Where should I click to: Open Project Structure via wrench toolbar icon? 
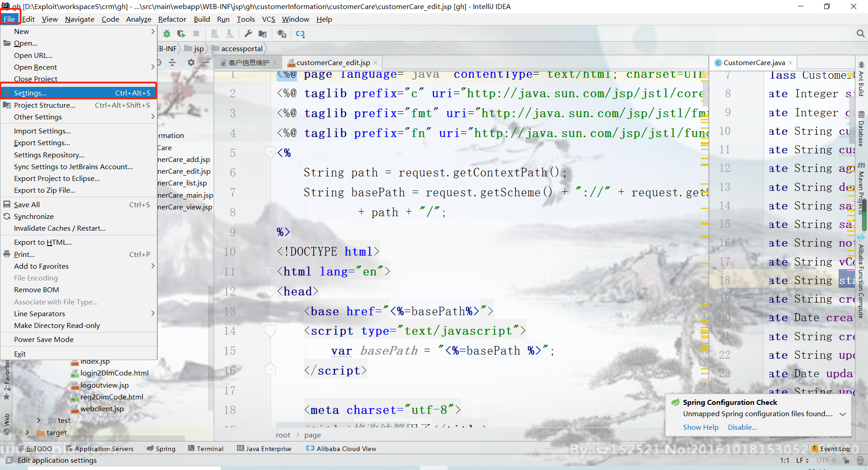click(x=248, y=33)
